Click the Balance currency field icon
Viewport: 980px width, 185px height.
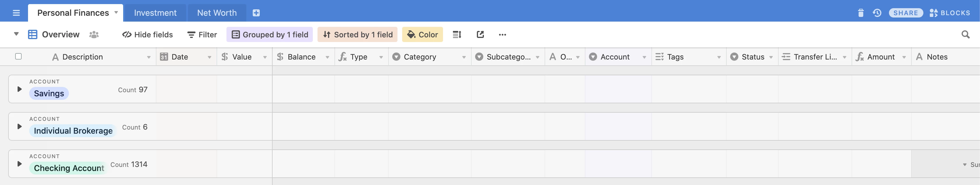pos(280,57)
